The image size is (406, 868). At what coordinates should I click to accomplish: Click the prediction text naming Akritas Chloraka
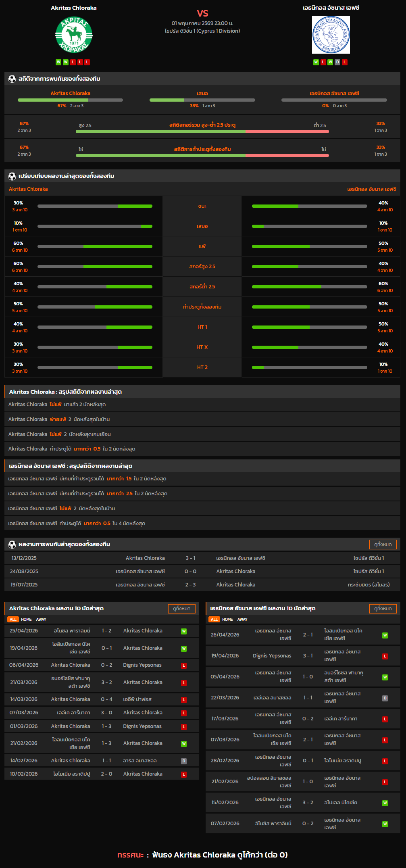220,855
